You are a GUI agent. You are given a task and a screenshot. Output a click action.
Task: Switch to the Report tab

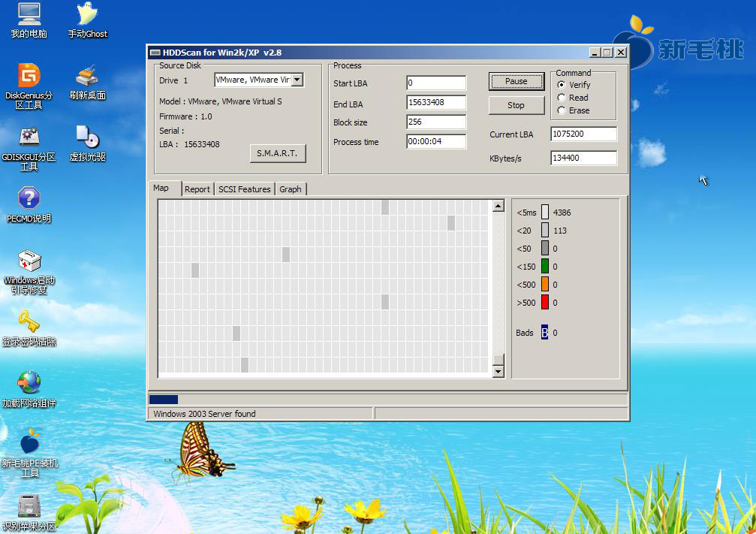(x=197, y=189)
